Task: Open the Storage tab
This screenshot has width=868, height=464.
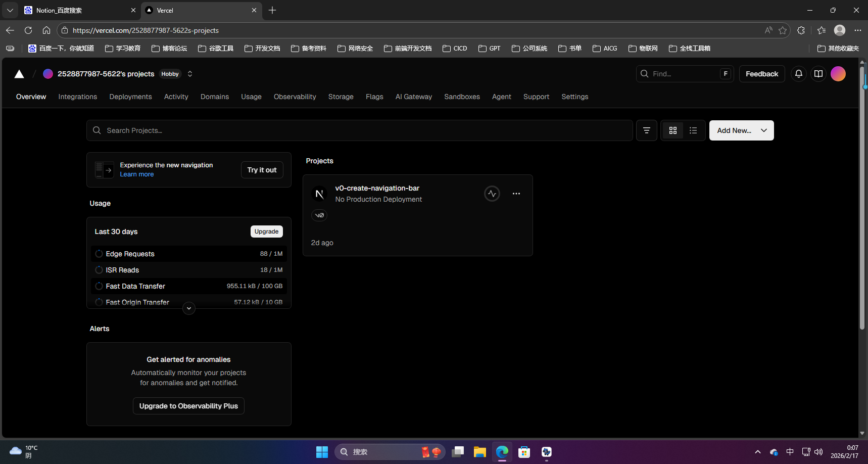Action: [341, 97]
